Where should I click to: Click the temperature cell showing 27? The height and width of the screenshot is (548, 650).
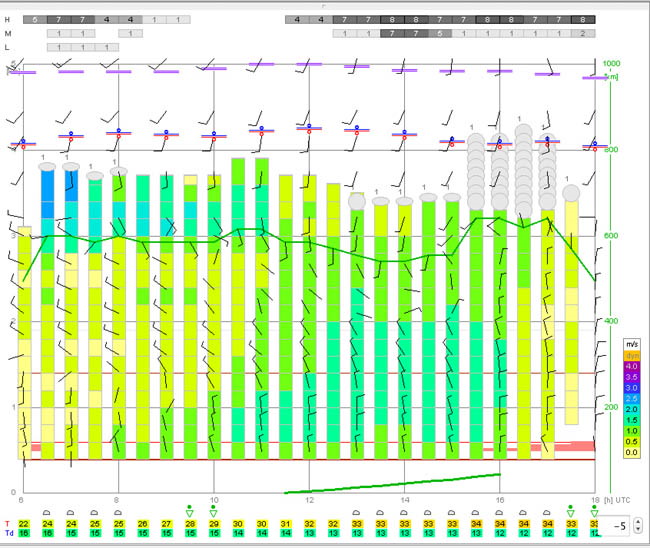point(166,524)
